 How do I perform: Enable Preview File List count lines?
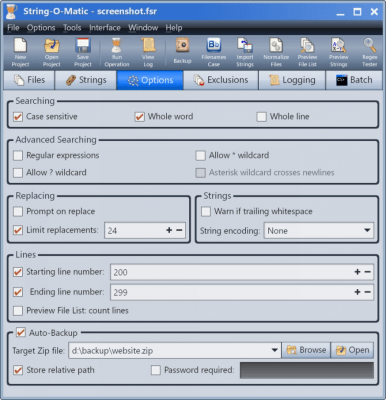18,311
